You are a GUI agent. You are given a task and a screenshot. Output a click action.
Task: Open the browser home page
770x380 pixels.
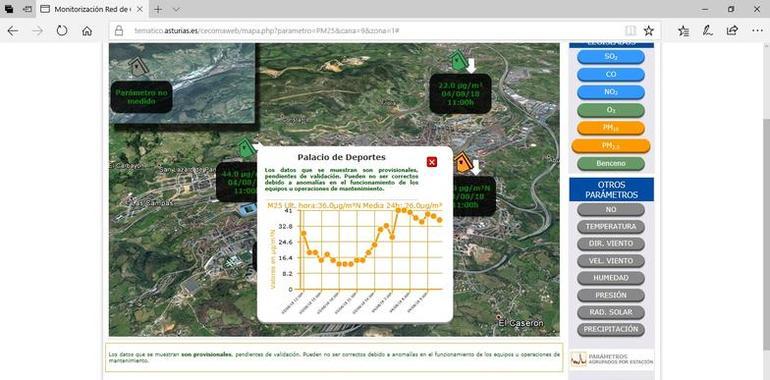click(x=87, y=31)
